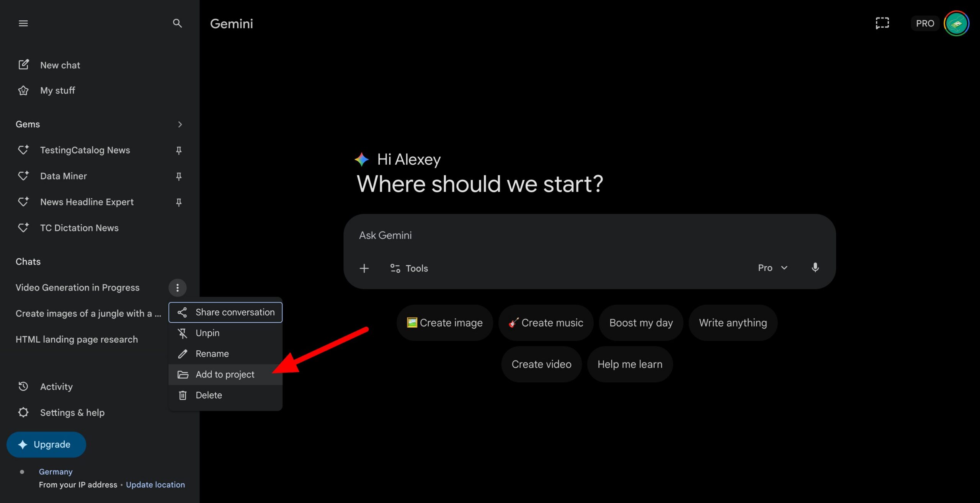The height and width of the screenshot is (503, 980).
Task: Select Add to project menu entry
Action: point(225,374)
